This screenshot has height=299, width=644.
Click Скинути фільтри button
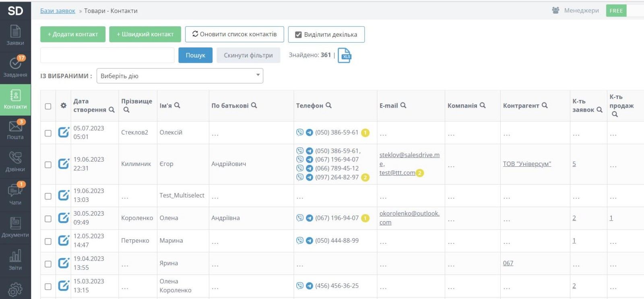pyautogui.click(x=248, y=55)
